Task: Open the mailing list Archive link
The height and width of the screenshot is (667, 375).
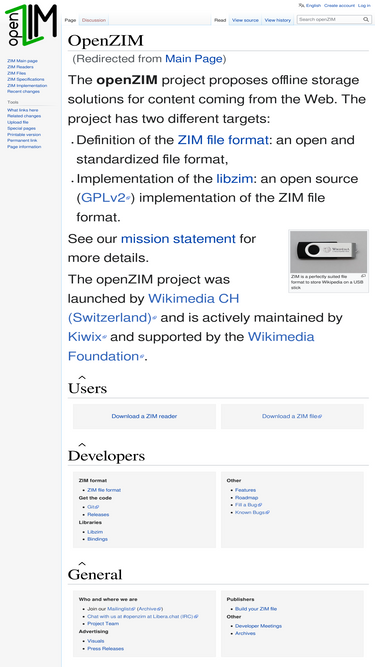Action: click(x=150, y=609)
